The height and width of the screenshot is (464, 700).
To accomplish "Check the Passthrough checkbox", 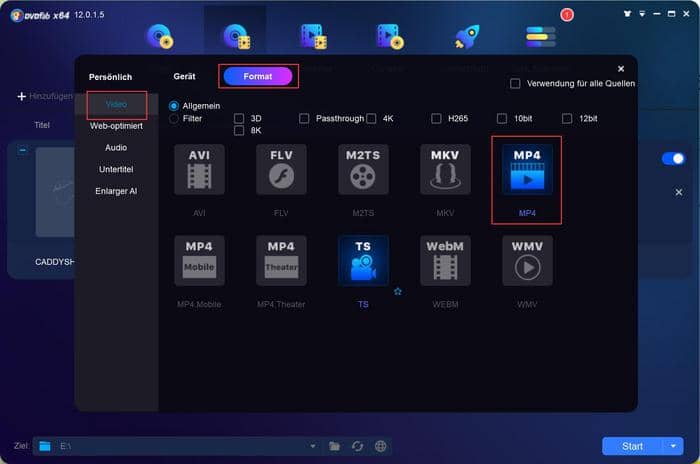I will (304, 118).
